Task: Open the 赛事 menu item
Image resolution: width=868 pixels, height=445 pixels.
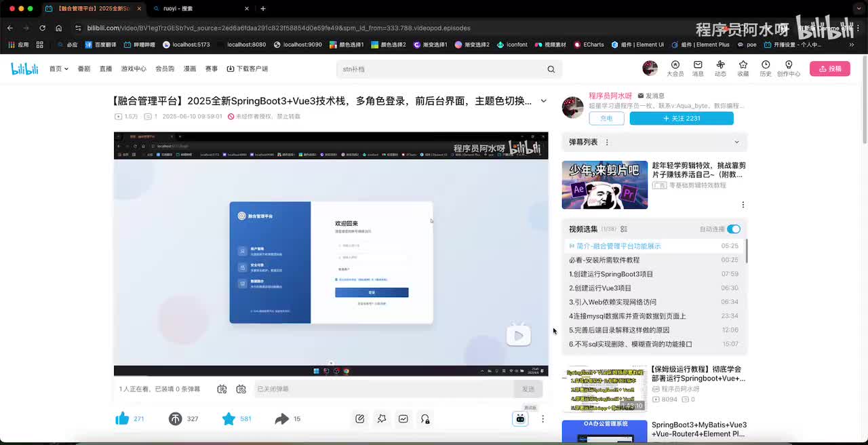Action: (212, 69)
